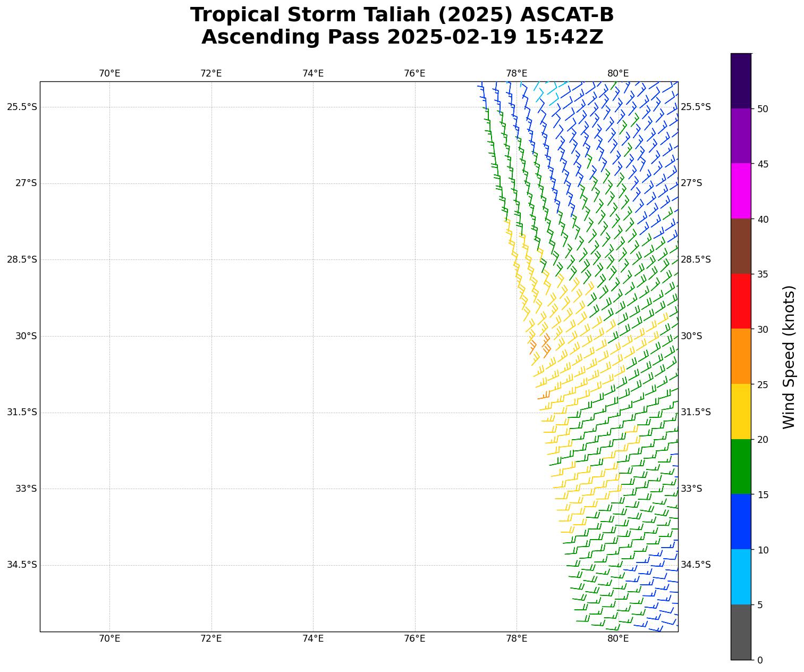The image size is (804, 672).
Task: Select the 34.5°S label on right axis
Action: click(696, 565)
